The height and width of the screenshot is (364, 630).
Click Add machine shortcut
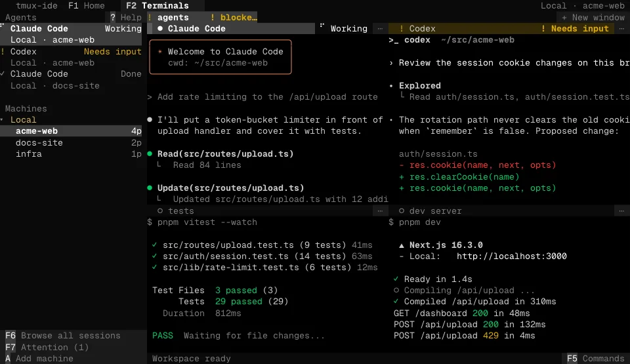39,358
